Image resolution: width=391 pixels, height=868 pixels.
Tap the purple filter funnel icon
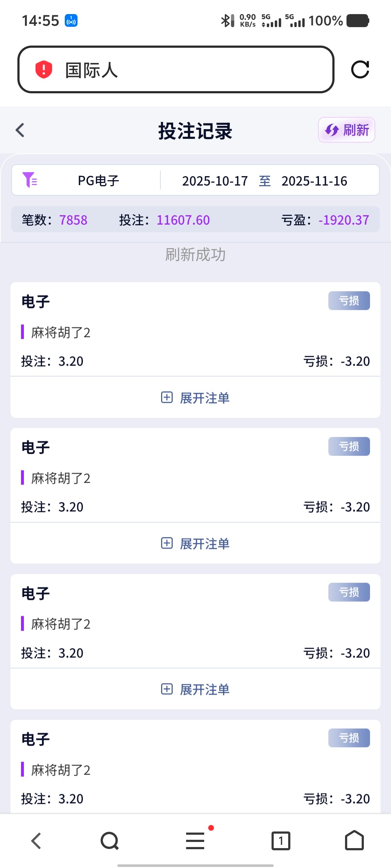(x=30, y=180)
